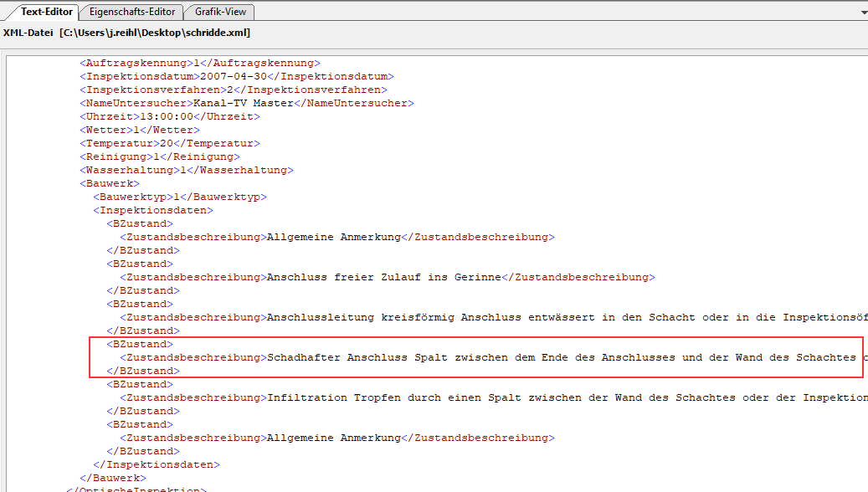The width and height of the screenshot is (868, 492).
Task: Click the Wasserhaltung element line
Action: (187, 170)
